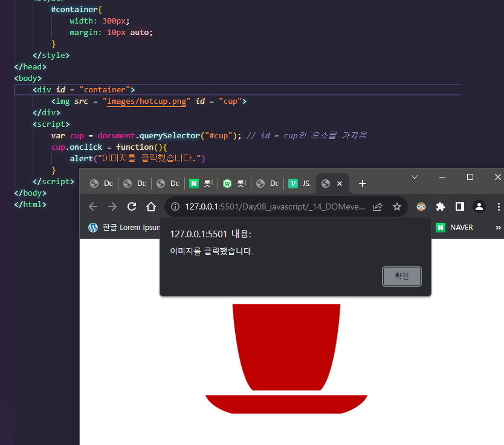Open the 한글 Lorem Ipsum bookmark

coord(124,227)
